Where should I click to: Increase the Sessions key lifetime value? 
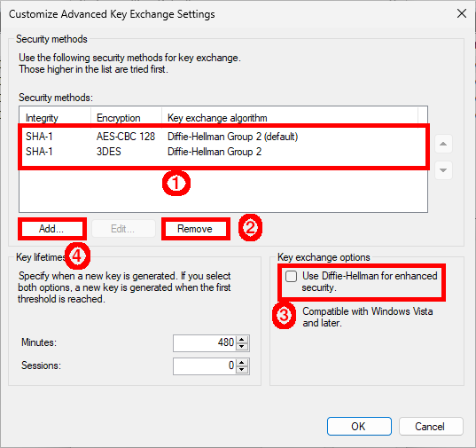coord(242,363)
